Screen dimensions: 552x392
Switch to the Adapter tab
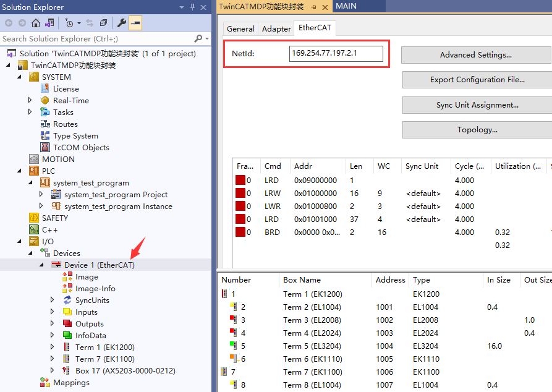(x=276, y=29)
